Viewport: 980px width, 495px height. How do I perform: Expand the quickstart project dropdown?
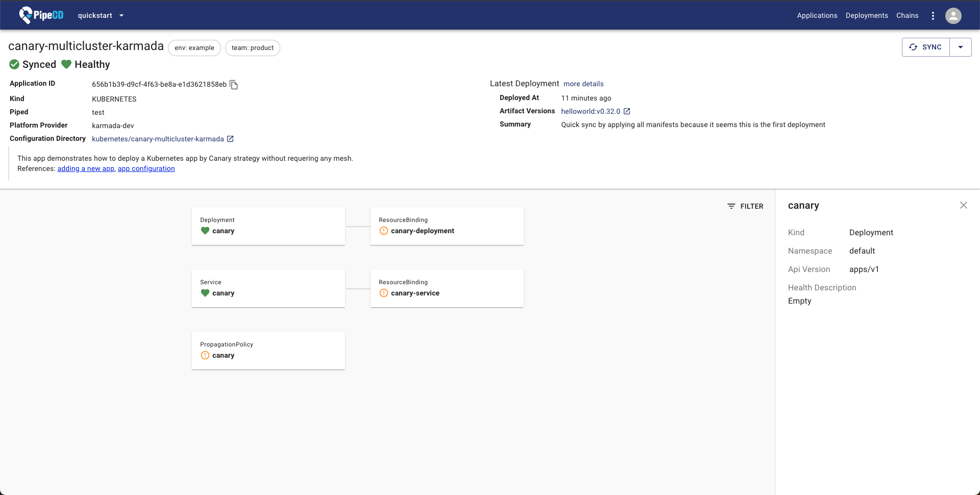pyautogui.click(x=121, y=15)
